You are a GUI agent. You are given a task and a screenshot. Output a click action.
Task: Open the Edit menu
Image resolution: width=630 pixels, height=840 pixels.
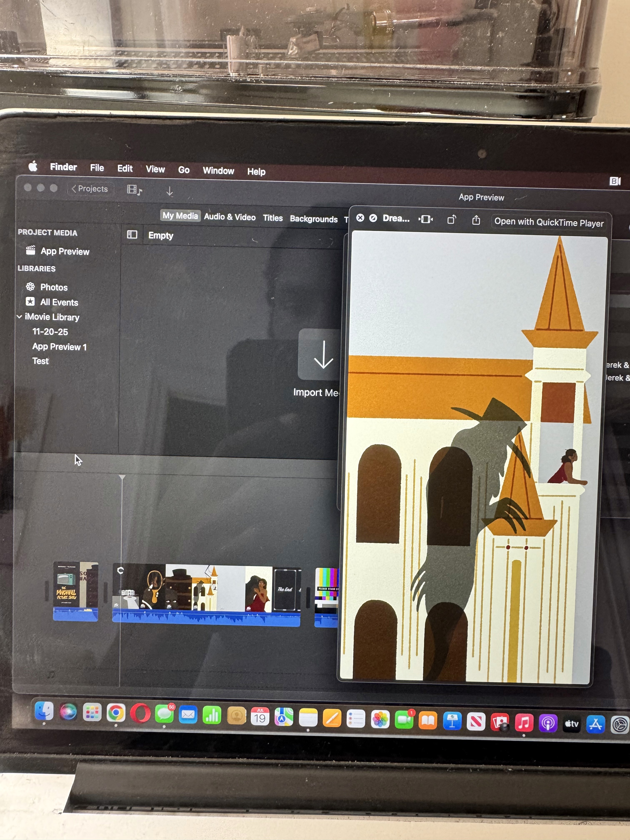125,169
